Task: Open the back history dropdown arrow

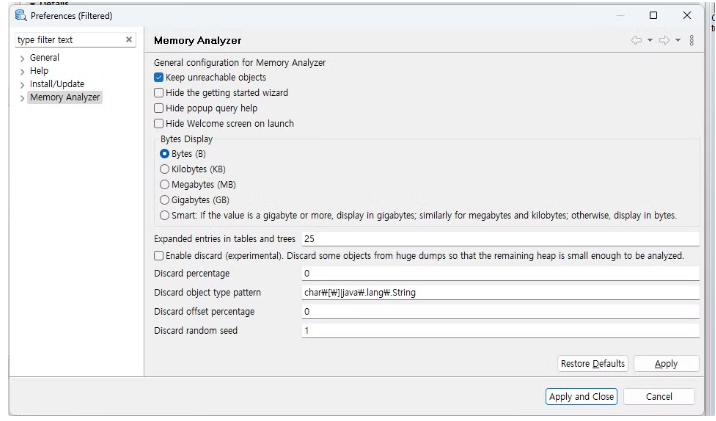Action: [x=650, y=40]
